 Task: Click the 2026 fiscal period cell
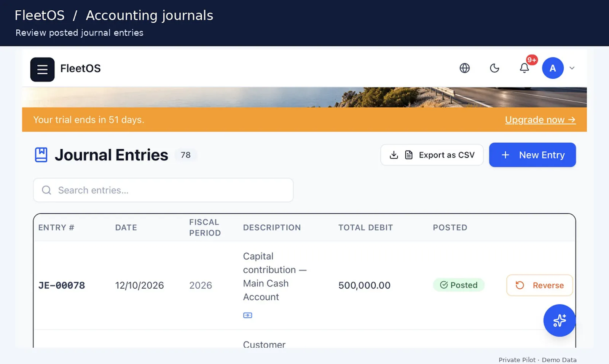pyautogui.click(x=201, y=285)
